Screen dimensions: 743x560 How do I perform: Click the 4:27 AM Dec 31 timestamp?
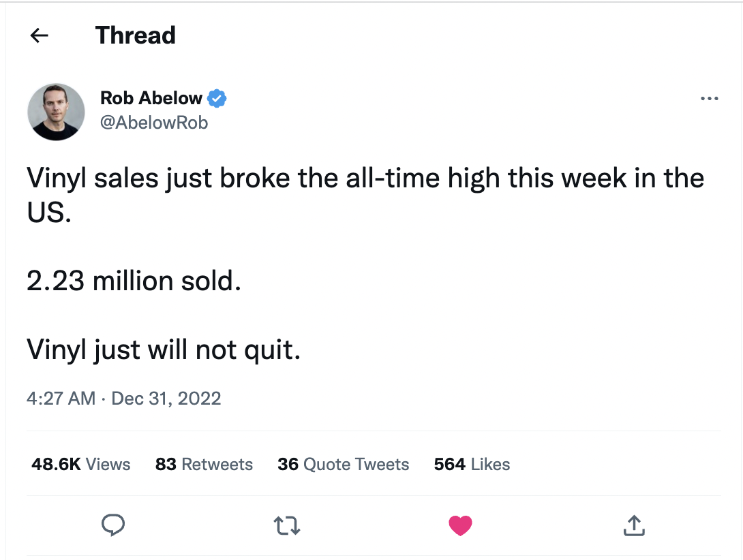coord(124,399)
